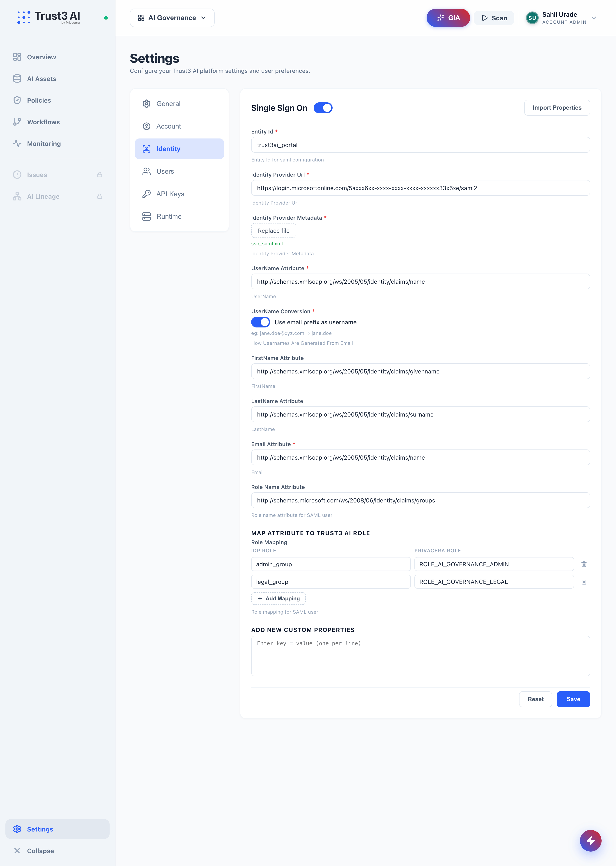Image resolution: width=616 pixels, height=866 pixels.
Task: Click the Trust3 AI logo
Action: 48,17
